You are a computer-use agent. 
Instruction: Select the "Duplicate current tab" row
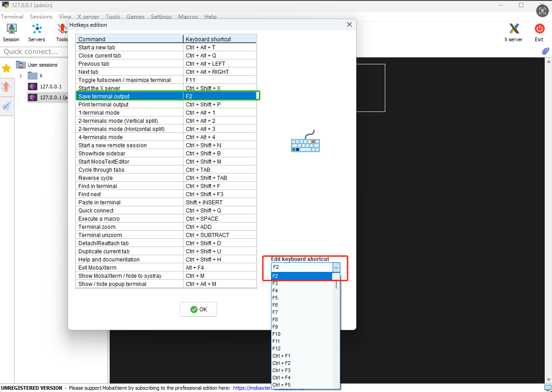point(166,251)
